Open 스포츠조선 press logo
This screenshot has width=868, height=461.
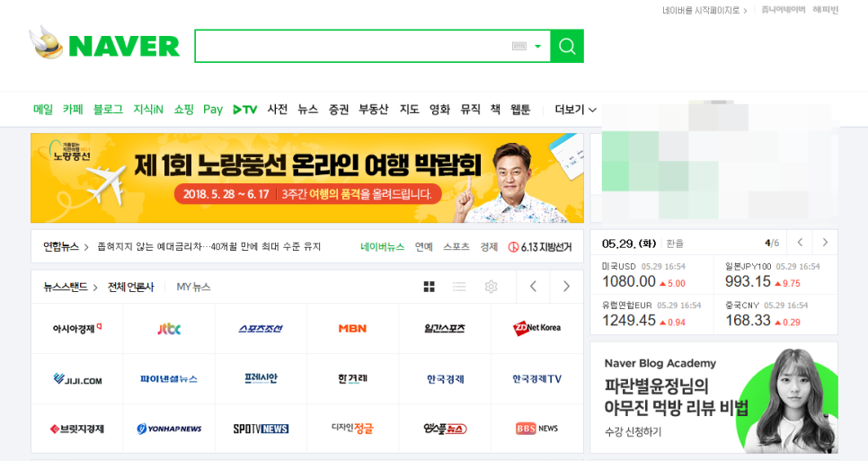(261, 329)
